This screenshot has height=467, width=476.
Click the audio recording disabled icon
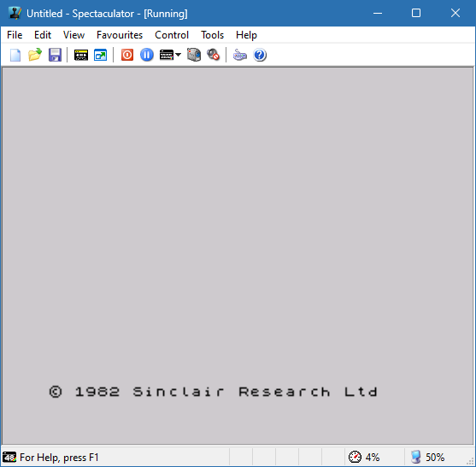[x=213, y=55]
